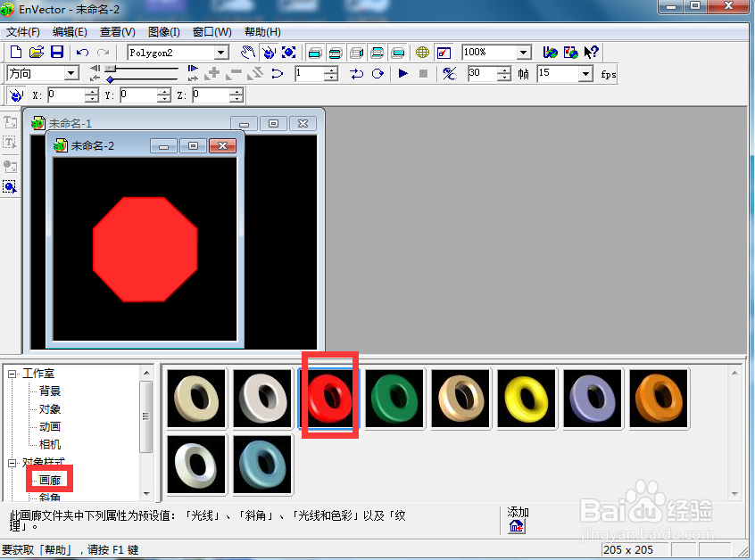Increase the Y coordinate stepper

click(x=164, y=92)
